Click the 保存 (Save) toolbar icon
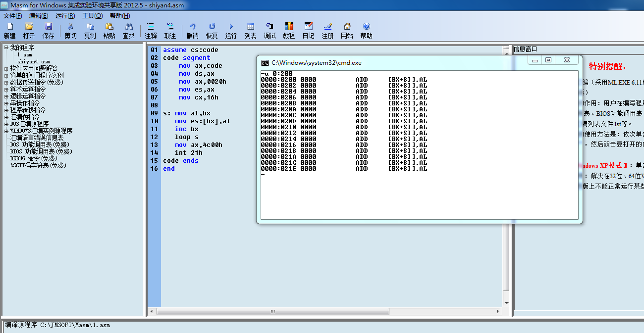Screen dimensions: 644x333 [49, 27]
